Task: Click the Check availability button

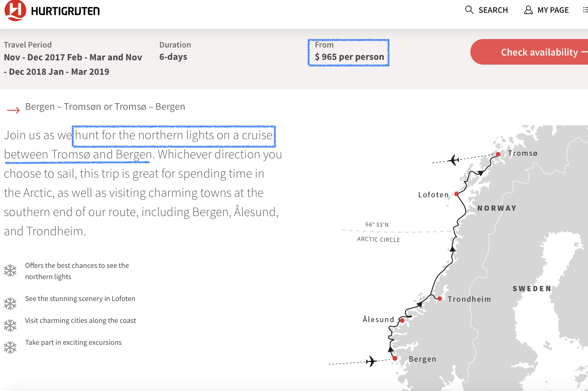Action: coord(529,52)
